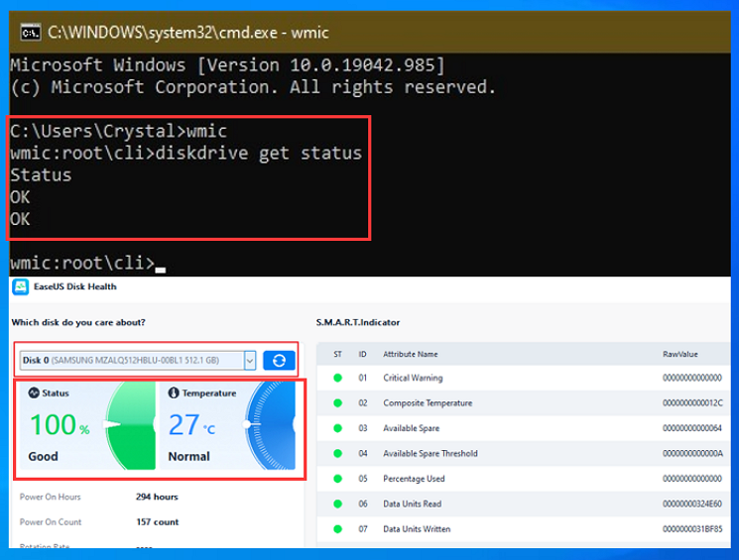
Task: Click raw value 0000000031BF85
Action: tap(692, 529)
